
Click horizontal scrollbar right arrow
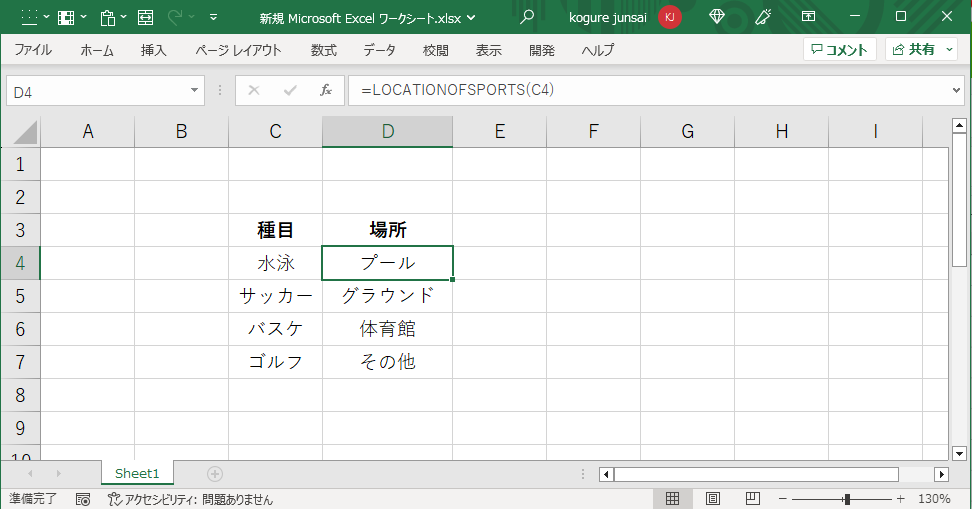click(942, 475)
